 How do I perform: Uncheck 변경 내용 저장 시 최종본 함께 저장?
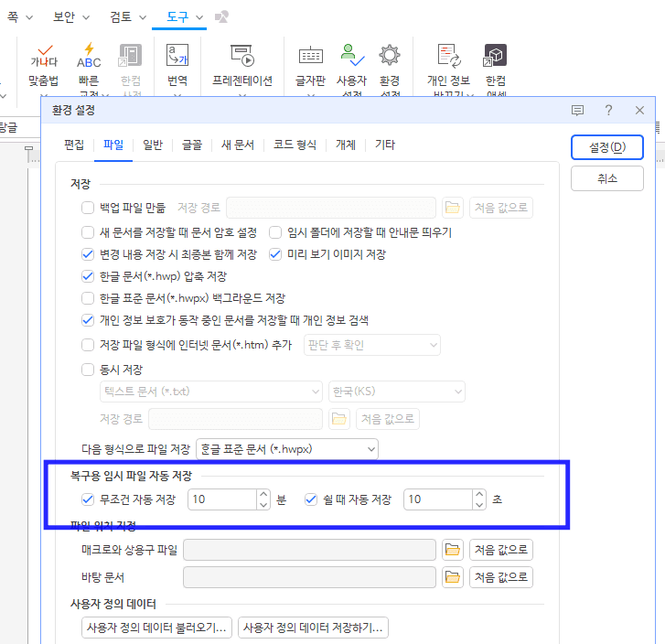pyautogui.click(x=88, y=254)
